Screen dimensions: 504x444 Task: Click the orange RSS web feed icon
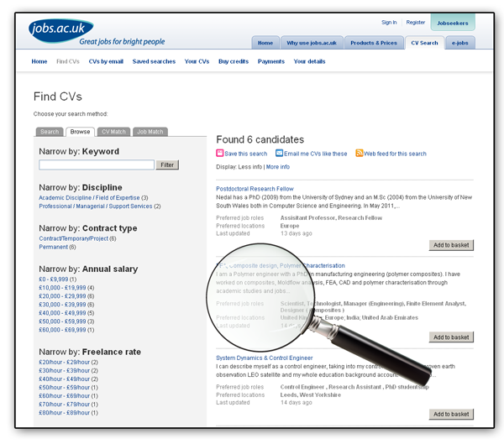pyautogui.click(x=359, y=153)
